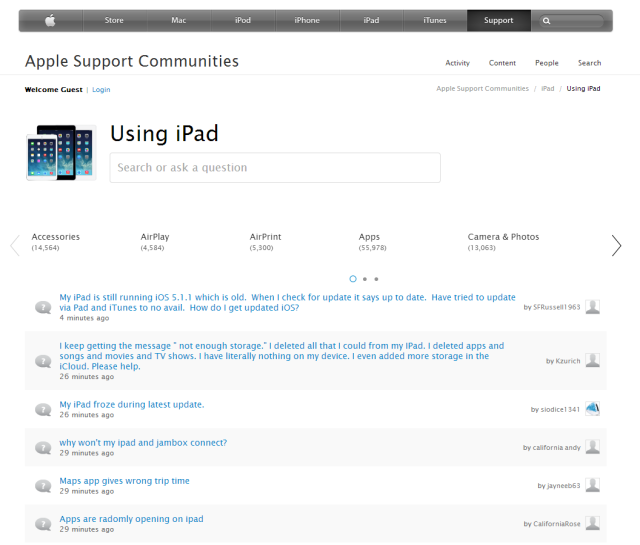Open the Search tab link

589,63
